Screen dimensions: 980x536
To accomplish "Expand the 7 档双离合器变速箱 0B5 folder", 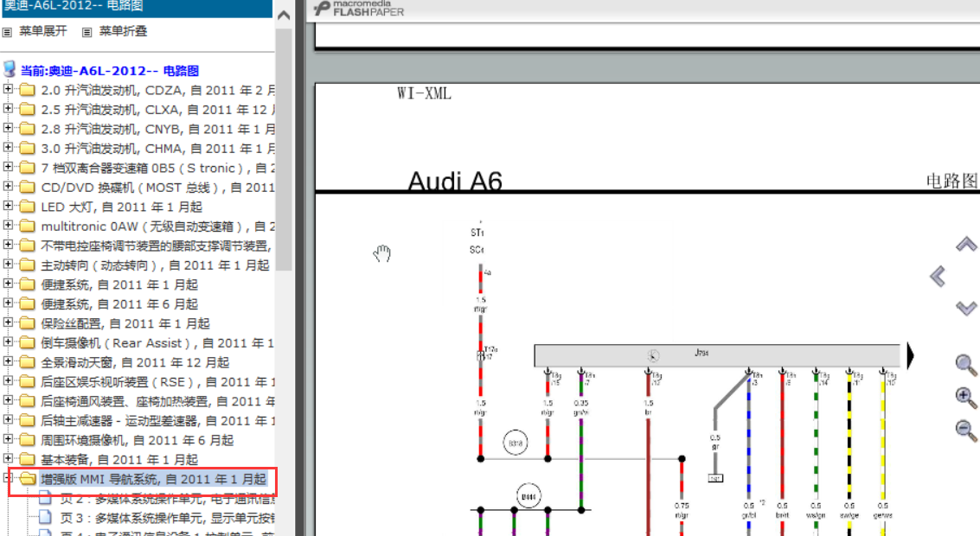I will pos(8,167).
